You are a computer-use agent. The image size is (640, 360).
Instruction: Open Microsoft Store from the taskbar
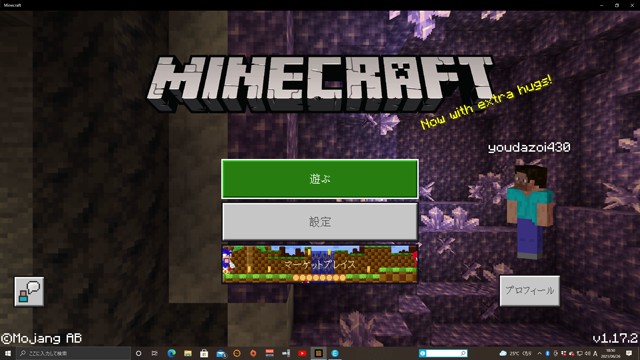204,353
